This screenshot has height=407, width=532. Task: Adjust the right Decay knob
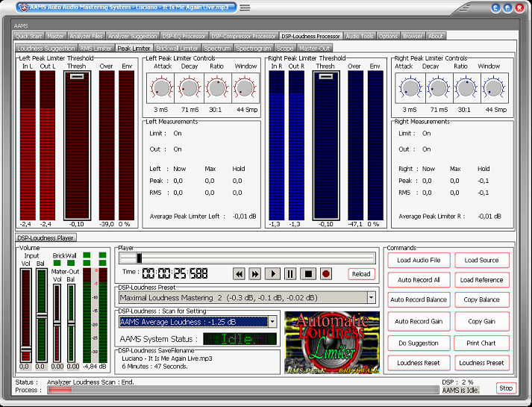tap(438, 88)
